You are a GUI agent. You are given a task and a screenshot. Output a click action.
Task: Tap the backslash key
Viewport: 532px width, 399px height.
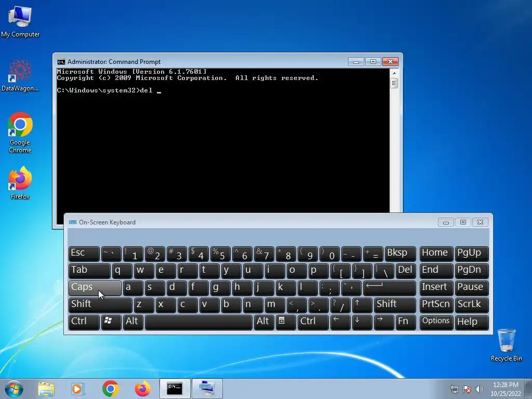pyautogui.click(x=384, y=271)
